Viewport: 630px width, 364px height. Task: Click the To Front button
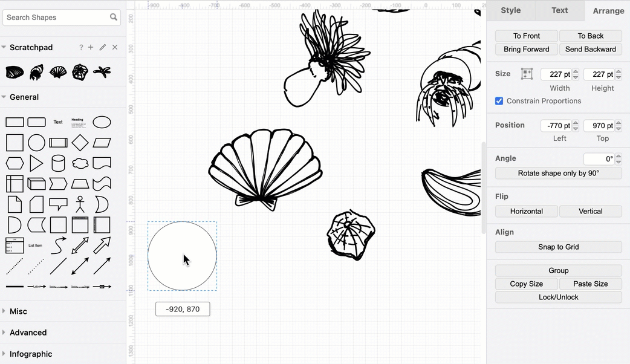(x=525, y=36)
